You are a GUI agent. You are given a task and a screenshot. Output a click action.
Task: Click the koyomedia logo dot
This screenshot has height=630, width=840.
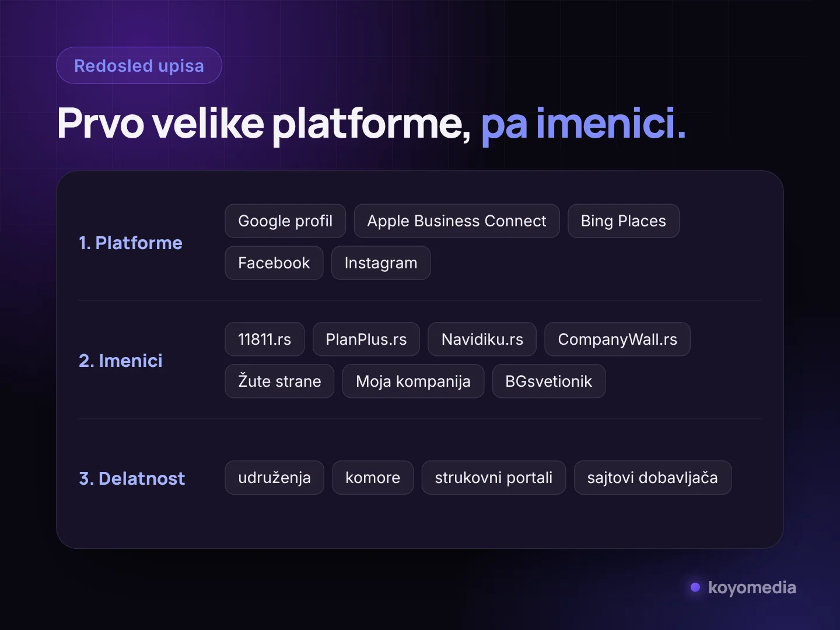click(x=695, y=587)
